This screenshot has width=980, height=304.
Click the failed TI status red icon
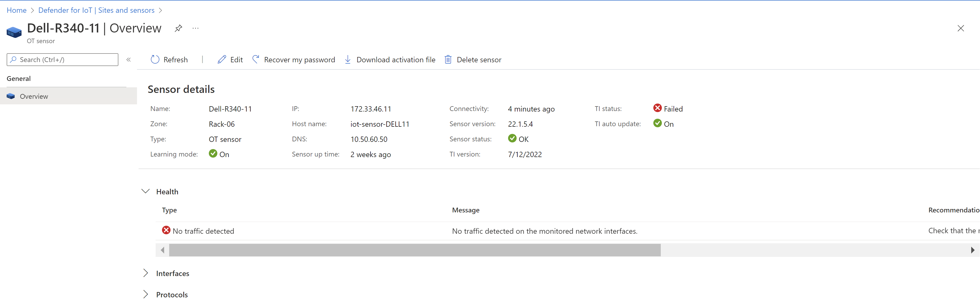657,108
